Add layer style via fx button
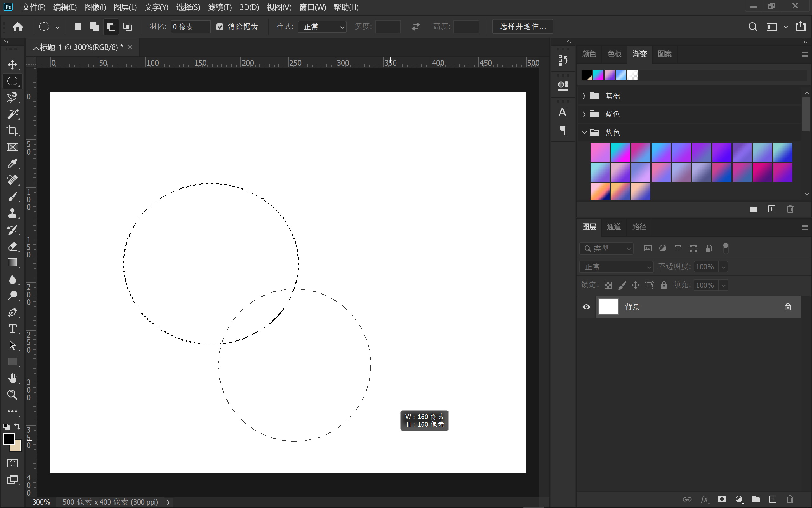This screenshot has width=812, height=508. pyautogui.click(x=704, y=499)
